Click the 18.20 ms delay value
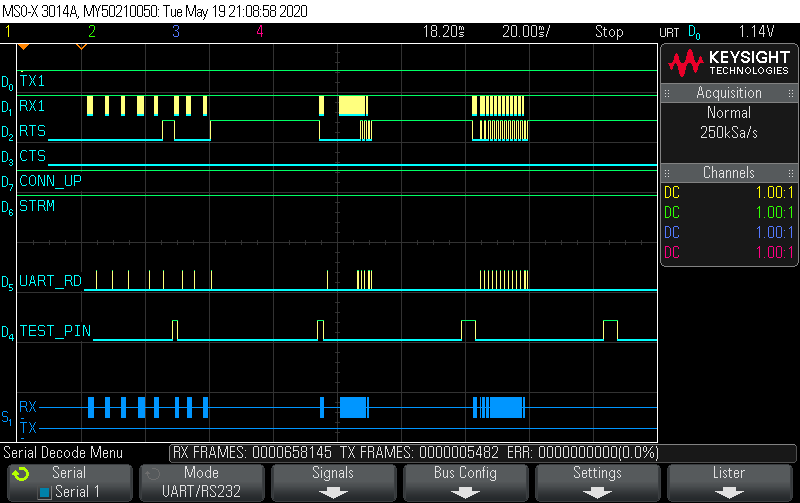 tap(443, 32)
